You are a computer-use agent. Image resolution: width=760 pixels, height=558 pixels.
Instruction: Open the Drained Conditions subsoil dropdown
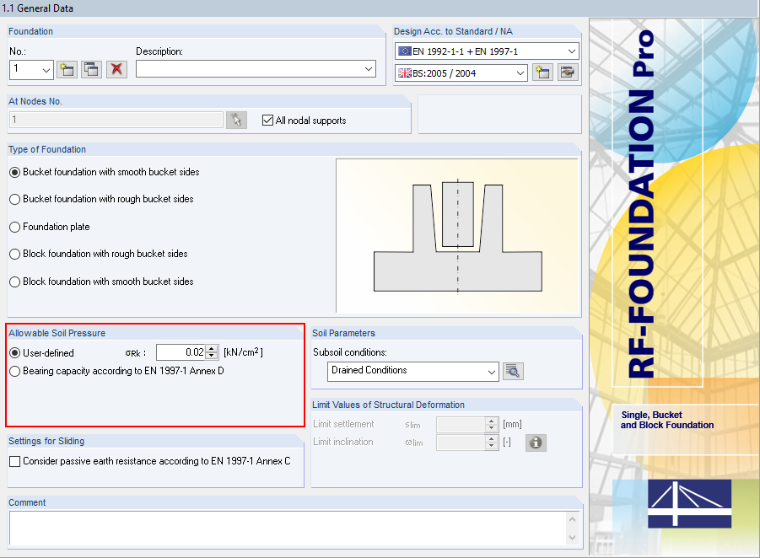[491, 372]
